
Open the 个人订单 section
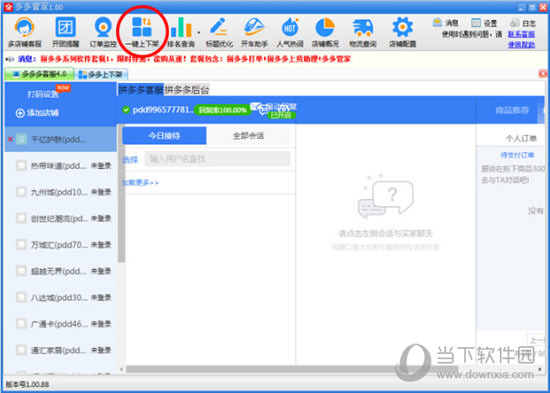pyautogui.click(x=521, y=139)
